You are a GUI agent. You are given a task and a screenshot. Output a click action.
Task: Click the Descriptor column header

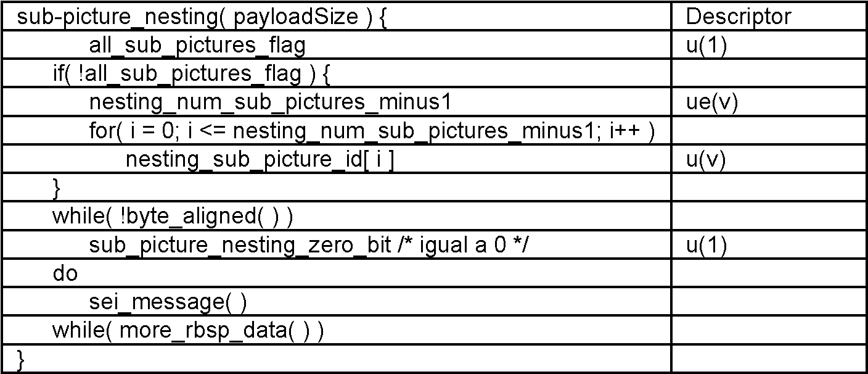pyautogui.click(x=738, y=17)
